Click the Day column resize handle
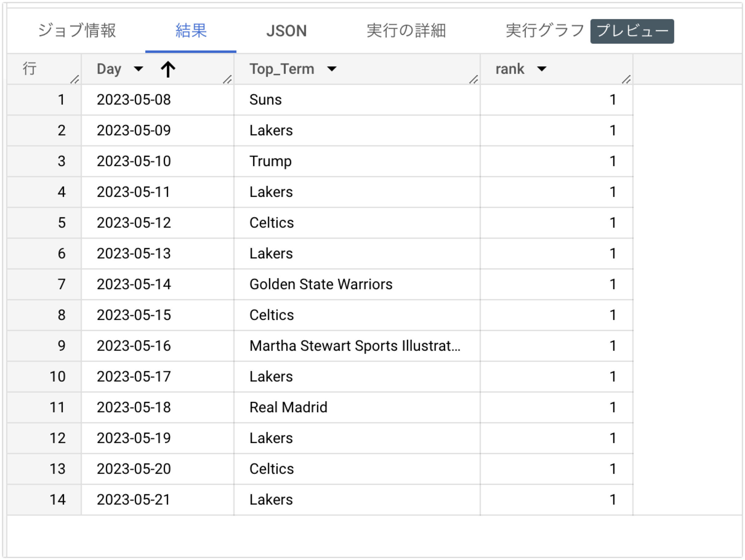 click(228, 79)
